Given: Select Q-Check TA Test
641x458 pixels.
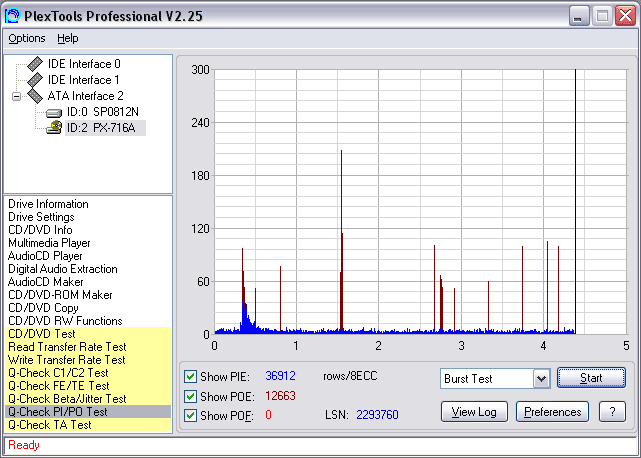Looking at the screenshot, I should [x=88, y=425].
